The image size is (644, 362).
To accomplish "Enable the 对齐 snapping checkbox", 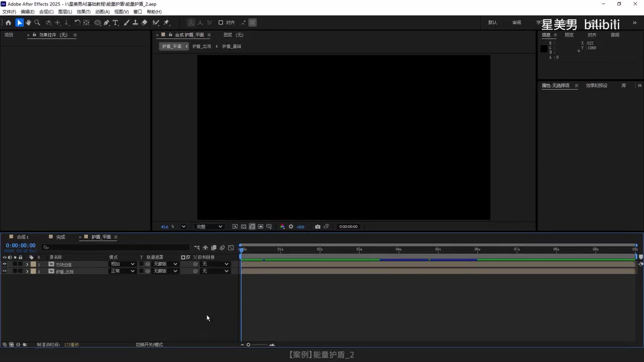I will point(220,23).
